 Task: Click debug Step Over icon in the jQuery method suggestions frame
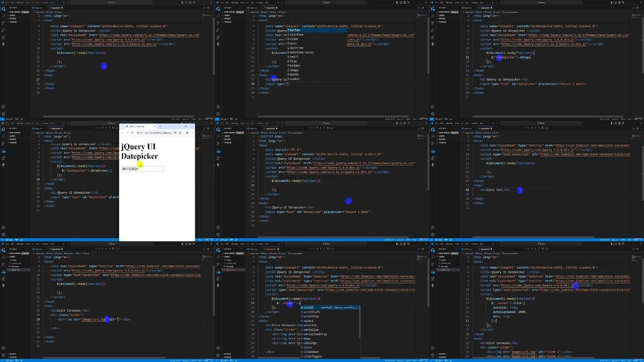[x=318, y=248]
